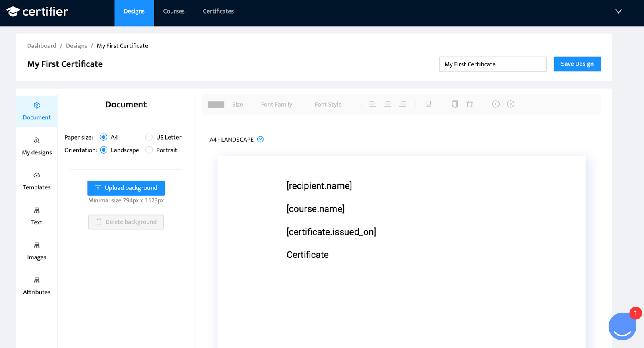Open the text color swatch
644x348 pixels.
tap(216, 105)
